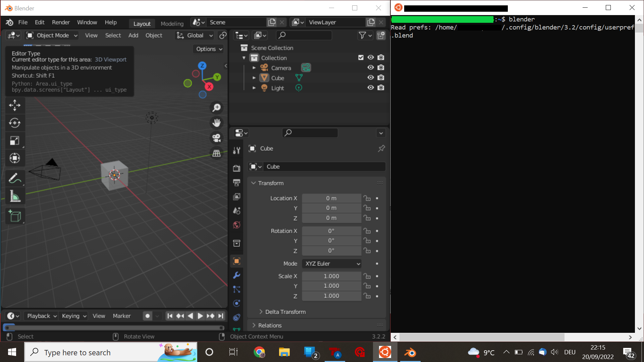Uncheck the Collection exclude checkbox
Image resolution: width=644 pixels, height=362 pixels.
361,58
